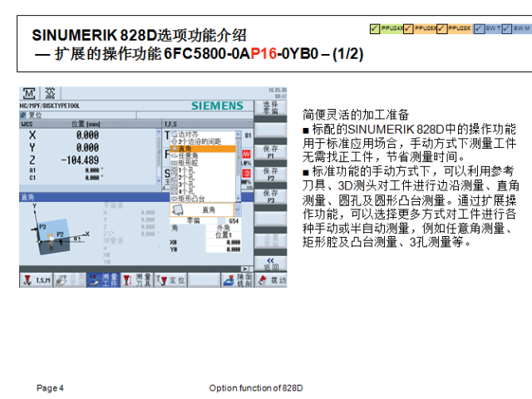
Task: Click the greyed 设置零偏 vertical softkey
Action: [x=270, y=241]
